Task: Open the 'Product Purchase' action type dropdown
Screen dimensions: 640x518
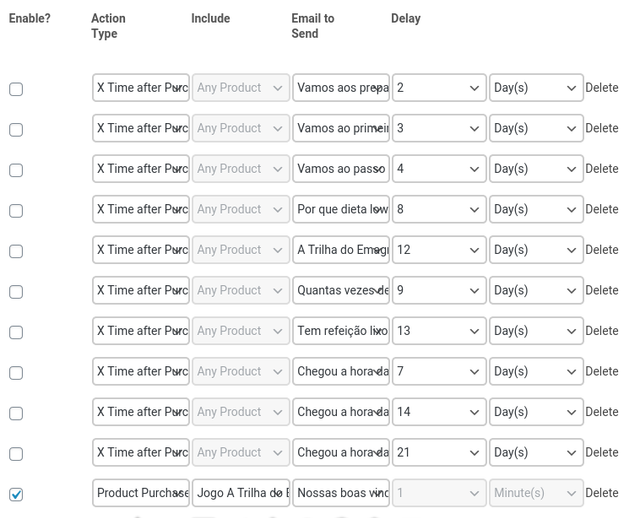Action: tap(141, 493)
